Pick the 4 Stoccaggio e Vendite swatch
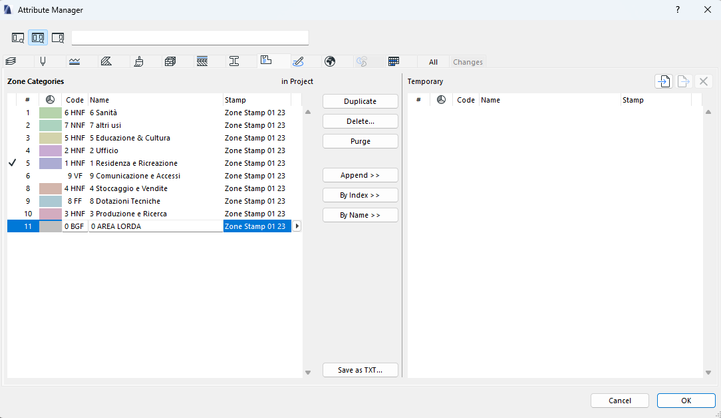Screen dimensions: 721x418 point(50,189)
